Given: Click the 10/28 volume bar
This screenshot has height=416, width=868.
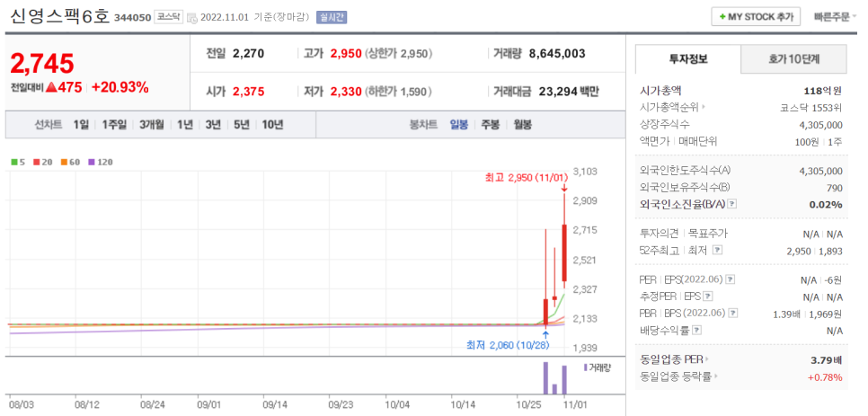Looking at the screenshot, I should click(545, 378).
